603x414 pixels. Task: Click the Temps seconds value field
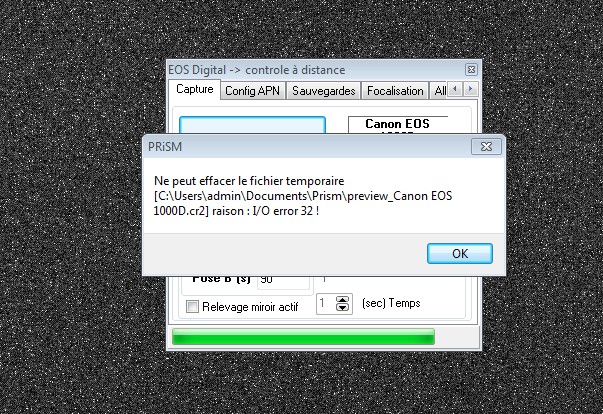(326, 304)
